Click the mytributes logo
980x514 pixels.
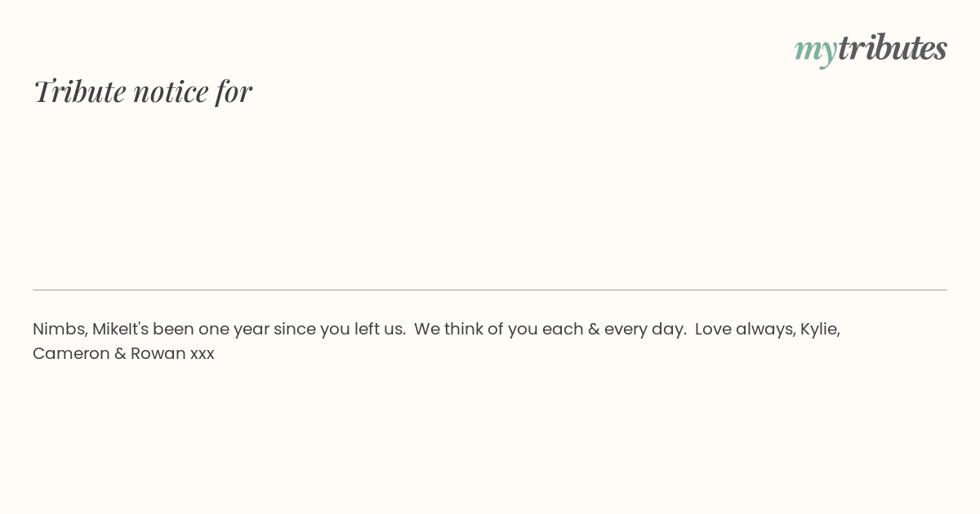pos(871,49)
